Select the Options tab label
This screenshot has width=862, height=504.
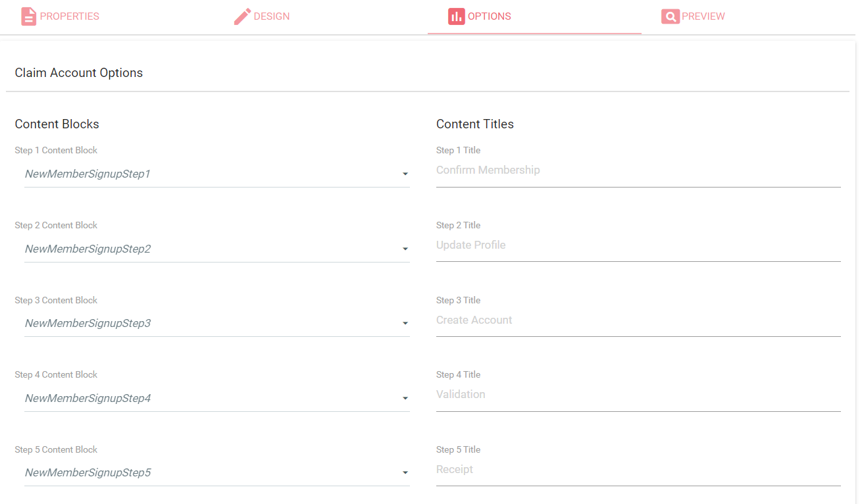pos(489,16)
